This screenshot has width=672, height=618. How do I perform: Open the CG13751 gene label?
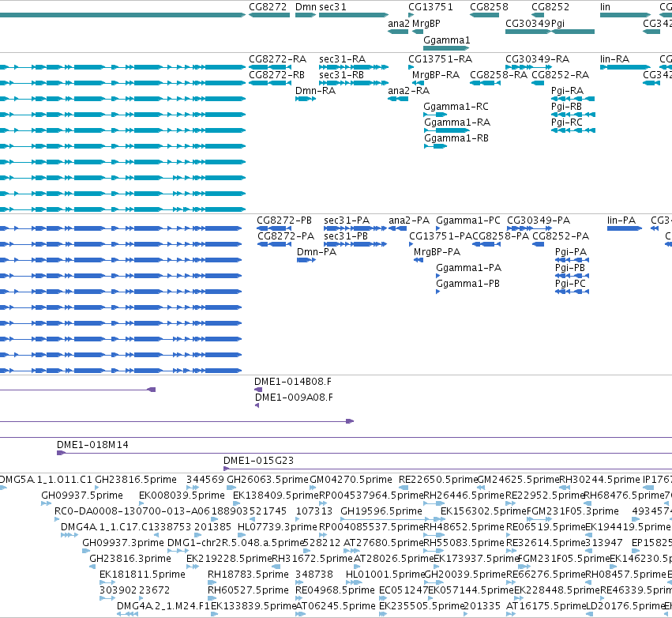pyautogui.click(x=430, y=7)
